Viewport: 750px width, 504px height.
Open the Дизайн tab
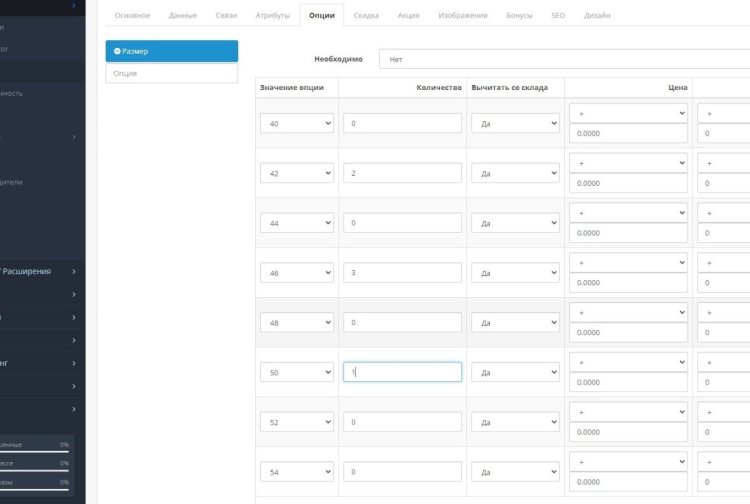[x=597, y=16]
